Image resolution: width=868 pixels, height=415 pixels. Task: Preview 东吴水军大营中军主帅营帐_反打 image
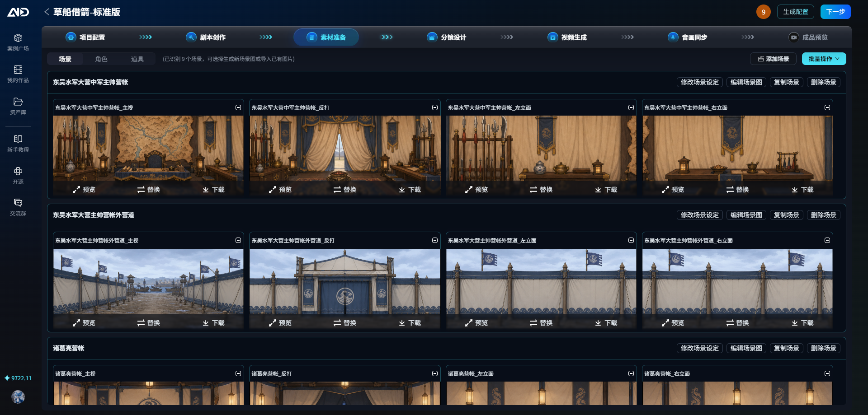280,190
